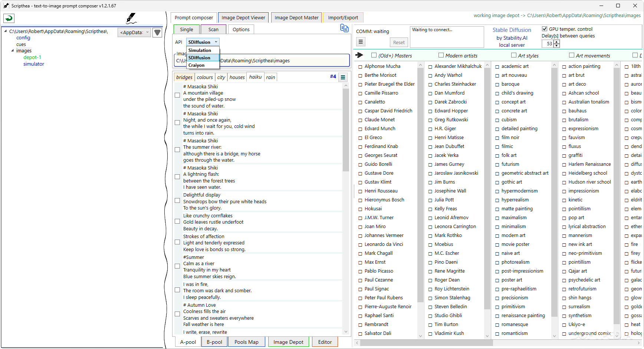Switch to the Image Depot Viewer tab
Viewport: 644px width, 349px height.
[x=243, y=17]
